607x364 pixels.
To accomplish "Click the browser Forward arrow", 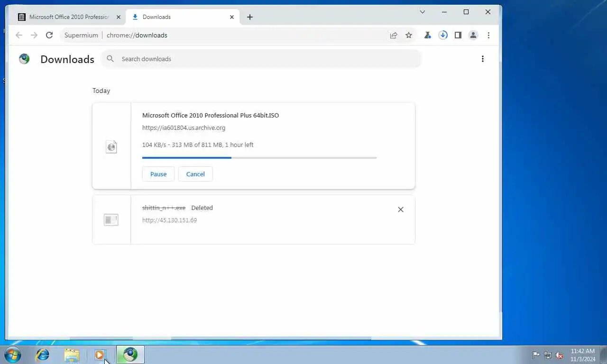I will coord(34,35).
